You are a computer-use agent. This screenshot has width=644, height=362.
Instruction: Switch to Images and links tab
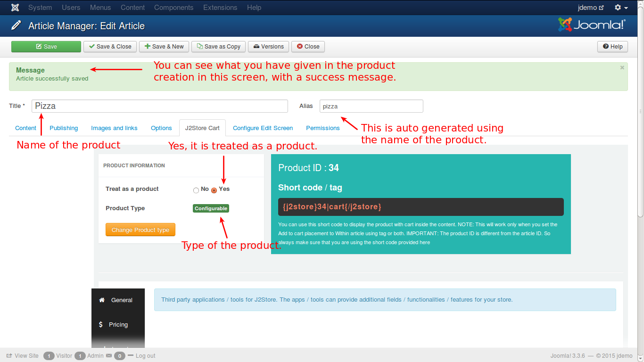(114, 128)
